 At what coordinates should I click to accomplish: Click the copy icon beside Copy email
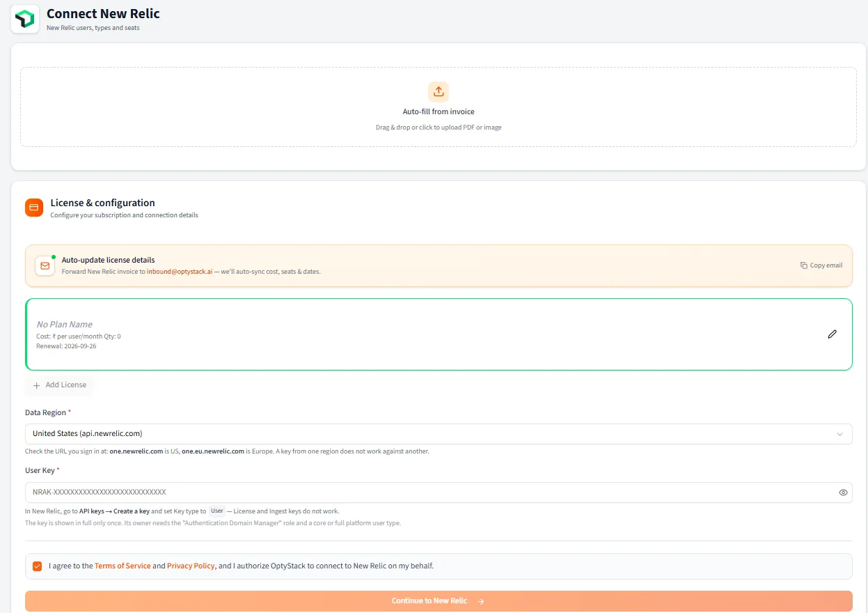(804, 265)
